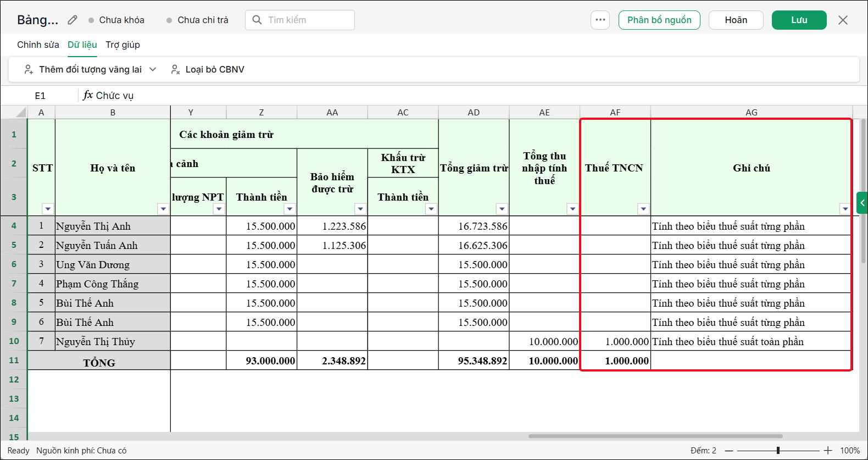Click the Hoãn button
The width and height of the screenshot is (868, 460).
736,20
